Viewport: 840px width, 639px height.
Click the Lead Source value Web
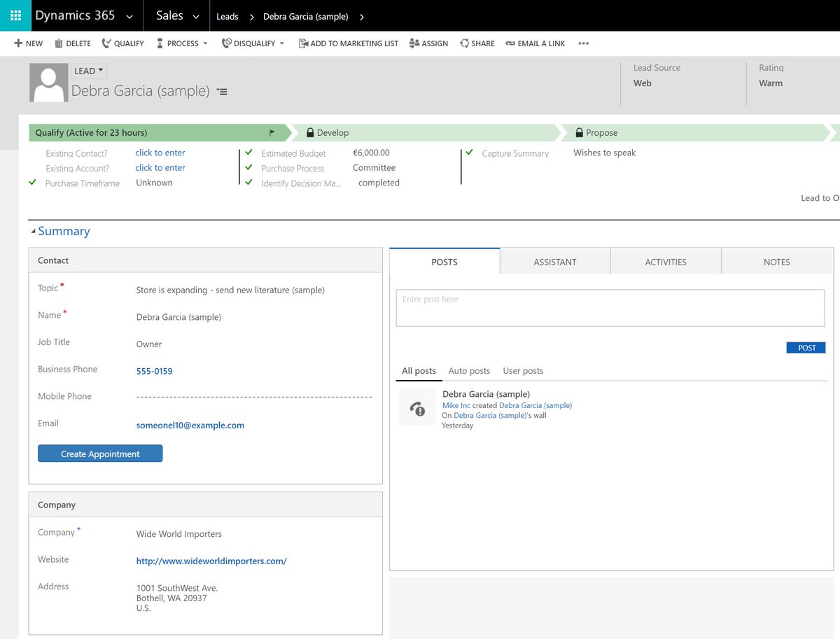[643, 83]
